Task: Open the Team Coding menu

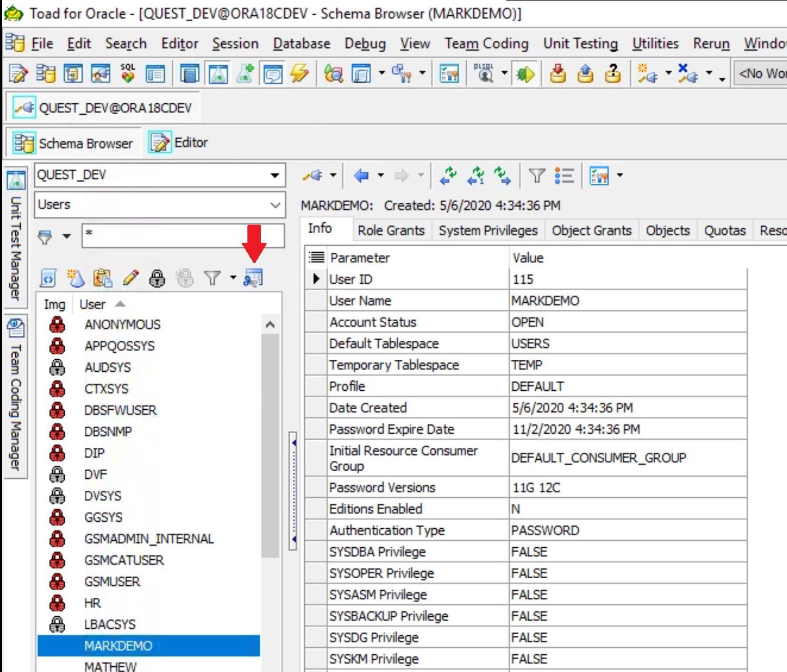Action: 486,44
